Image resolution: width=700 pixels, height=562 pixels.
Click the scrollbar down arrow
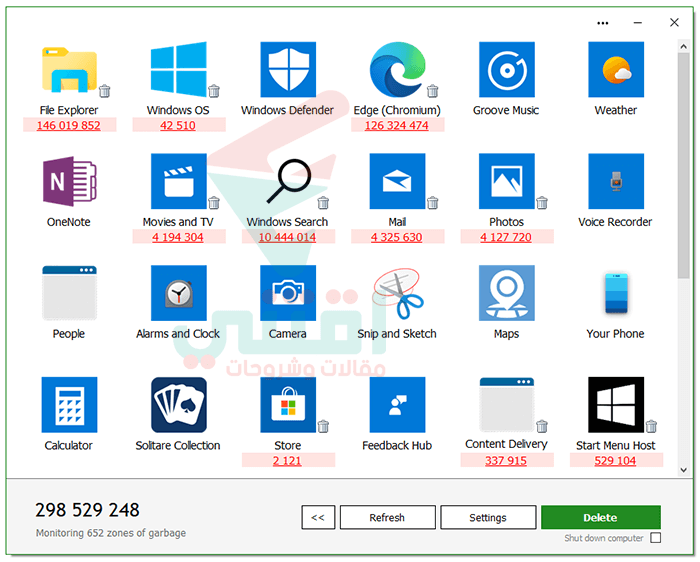683,470
